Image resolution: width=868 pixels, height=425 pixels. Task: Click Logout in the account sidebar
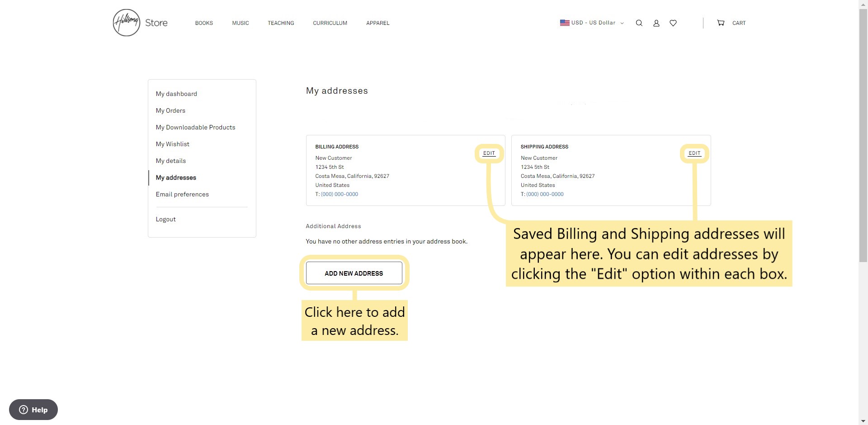165,219
